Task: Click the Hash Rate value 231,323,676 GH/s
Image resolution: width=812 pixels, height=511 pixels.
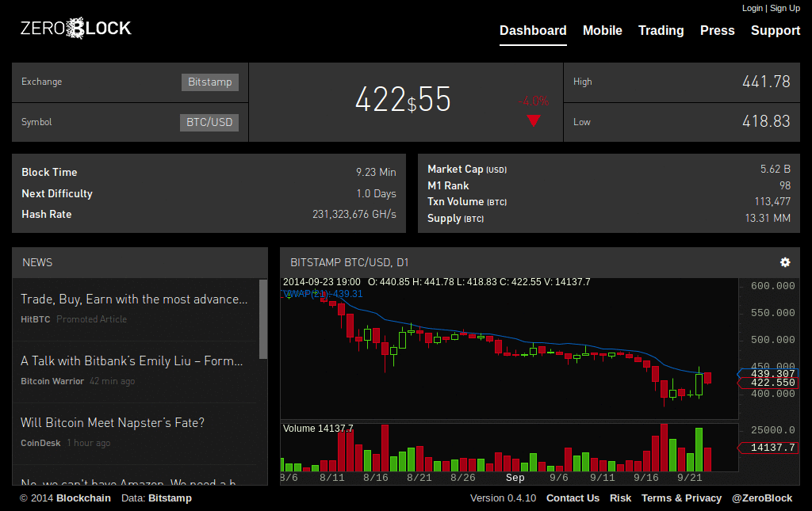Action: tap(354, 214)
